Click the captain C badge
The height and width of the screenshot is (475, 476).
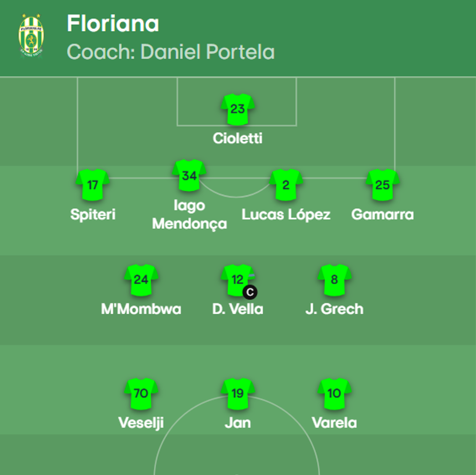[250, 292]
